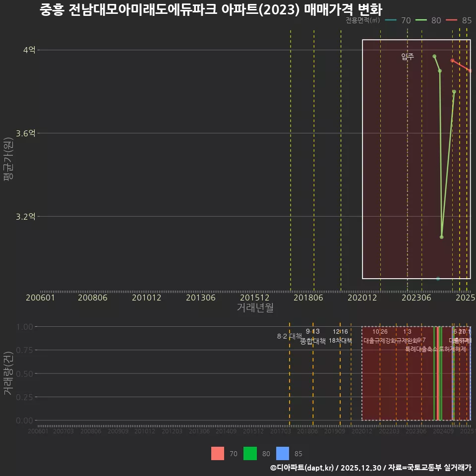Viewport: 476px width, 476px height.
Task: Select the 전용면적(㎡) legend title
Action: tap(363, 20)
